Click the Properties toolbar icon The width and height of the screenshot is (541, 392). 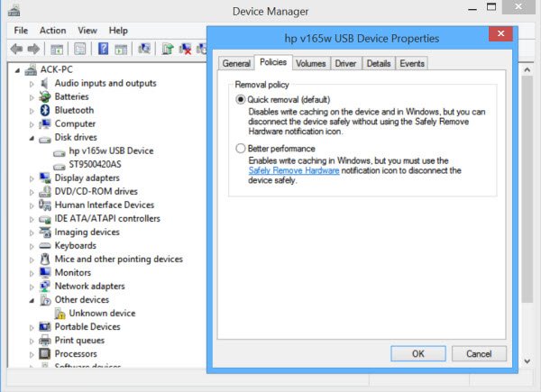point(79,49)
